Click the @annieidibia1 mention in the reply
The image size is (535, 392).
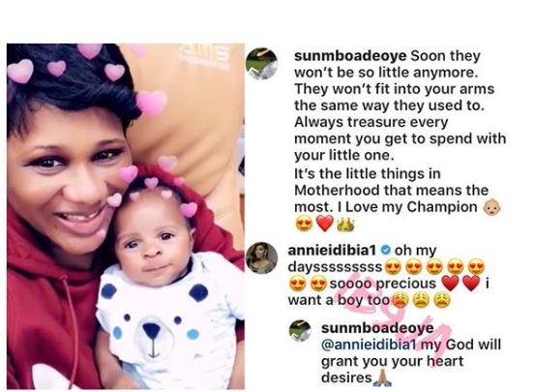click(x=369, y=345)
